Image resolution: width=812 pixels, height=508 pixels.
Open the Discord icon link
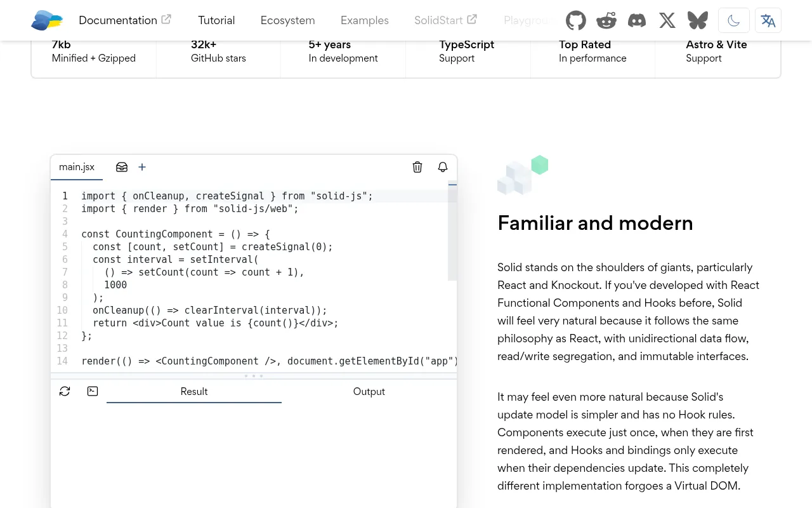[637, 20]
